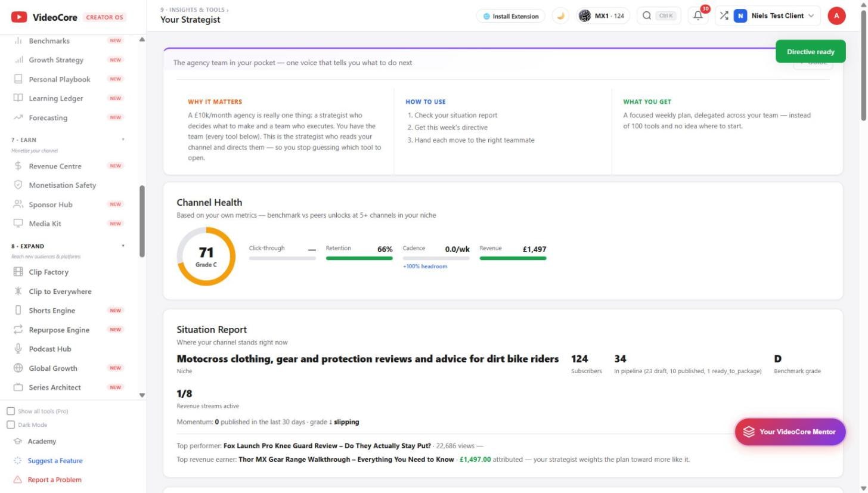868x493 pixels.
Task: Click the shuffle arrows icon beside client name
Action: (724, 16)
